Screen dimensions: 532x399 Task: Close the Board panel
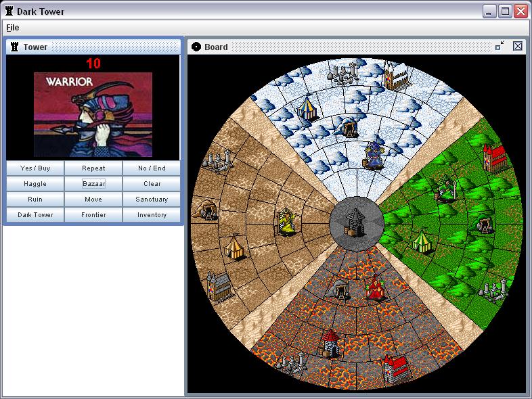(518, 46)
